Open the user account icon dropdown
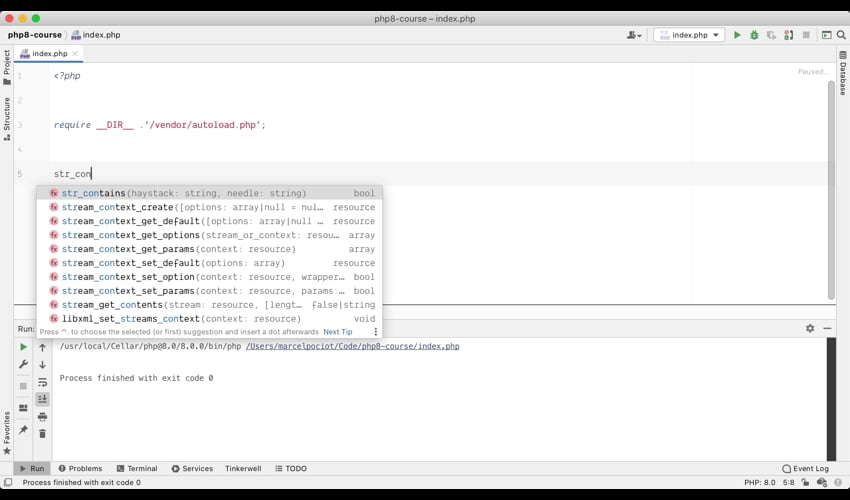Viewport: 850px width, 500px height. 634,35
